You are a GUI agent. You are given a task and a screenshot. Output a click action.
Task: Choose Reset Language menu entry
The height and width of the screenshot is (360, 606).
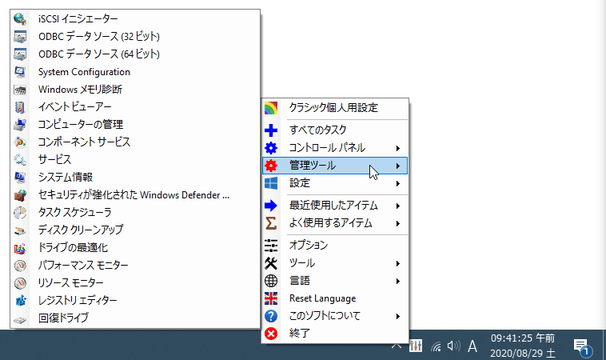(x=335, y=299)
